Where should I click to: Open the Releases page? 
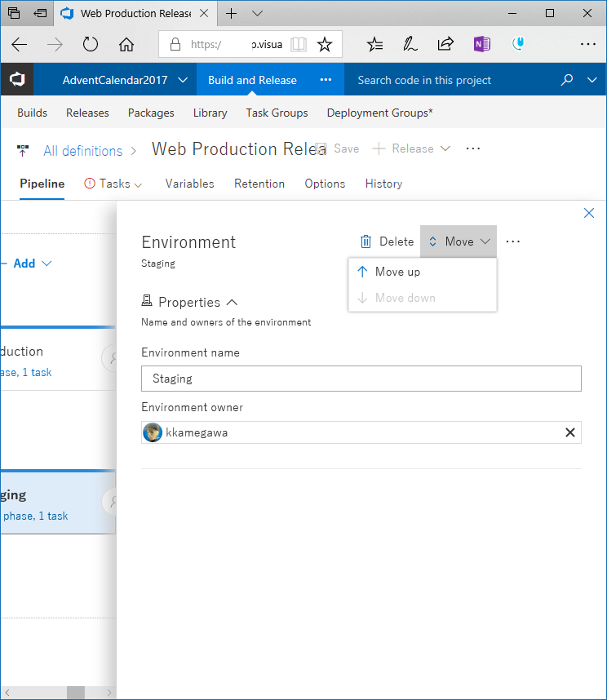(87, 113)
